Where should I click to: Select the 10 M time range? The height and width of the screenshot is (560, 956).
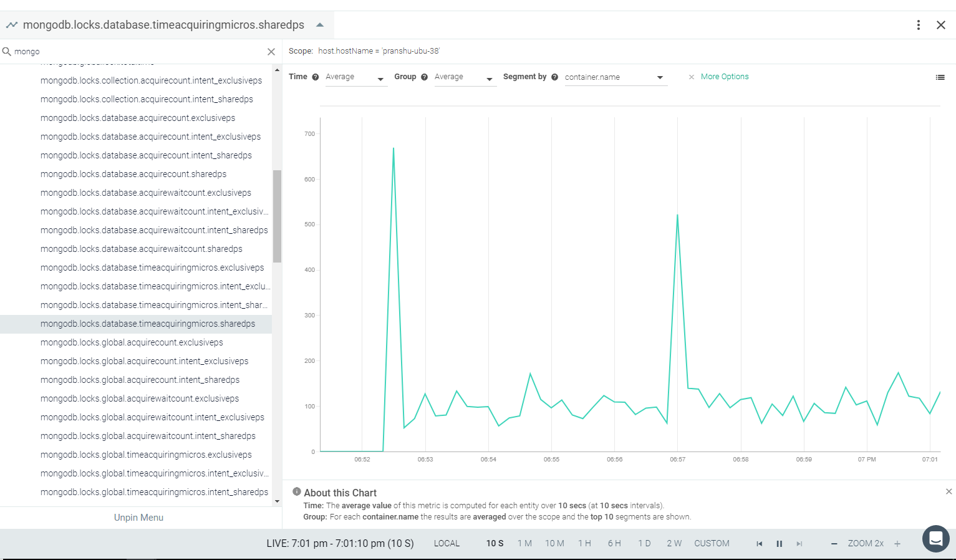[554, 543]
